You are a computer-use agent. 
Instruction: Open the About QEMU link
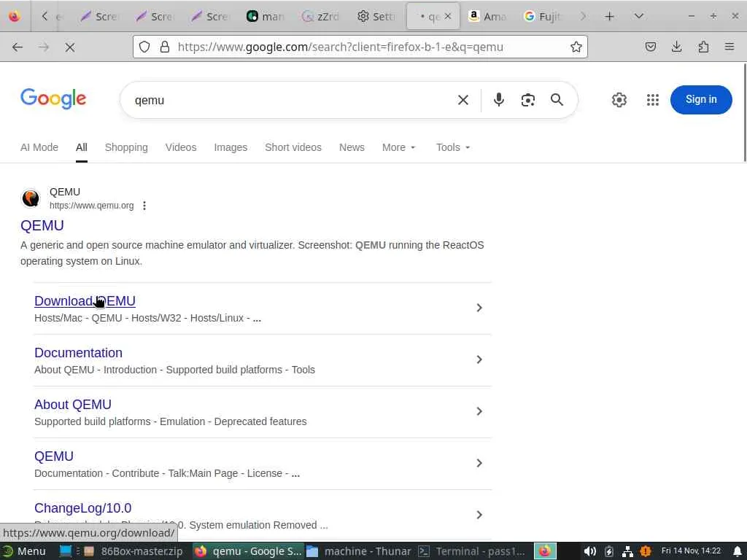pyautogui.click(x=73, y=405)
